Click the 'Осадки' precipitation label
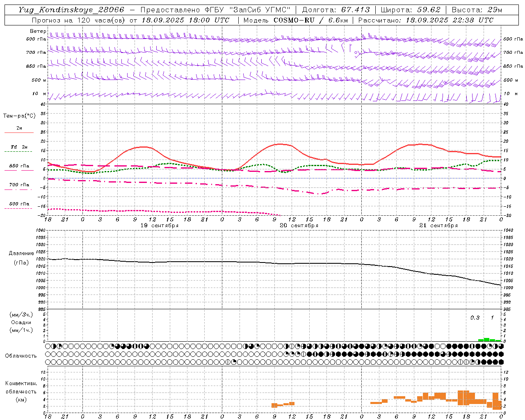 point(21,322)
